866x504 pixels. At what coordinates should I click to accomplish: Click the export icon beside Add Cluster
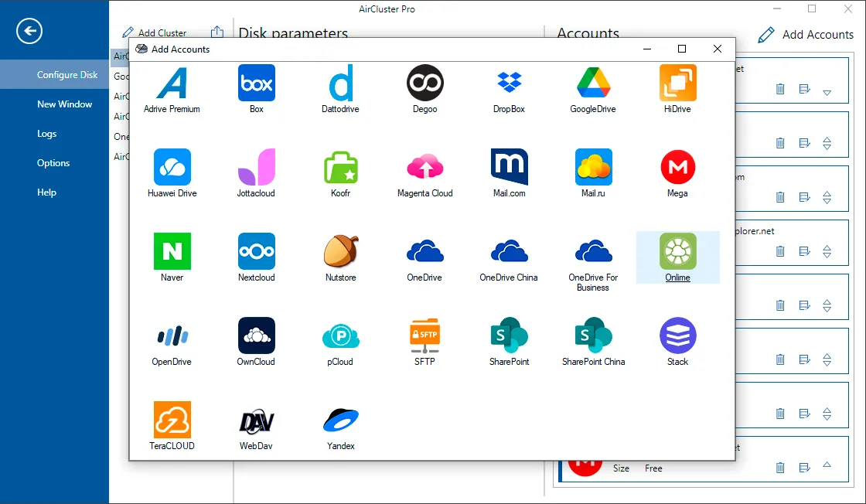(217, 32)
